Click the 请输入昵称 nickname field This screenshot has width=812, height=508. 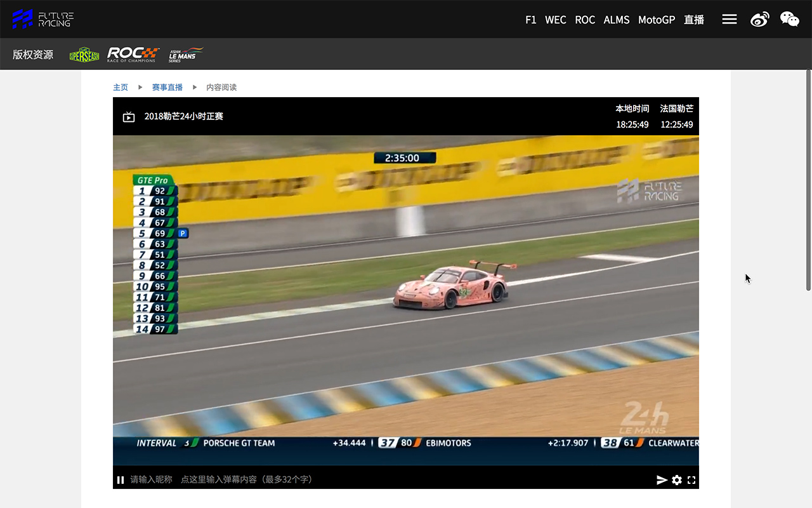(151, 479)
